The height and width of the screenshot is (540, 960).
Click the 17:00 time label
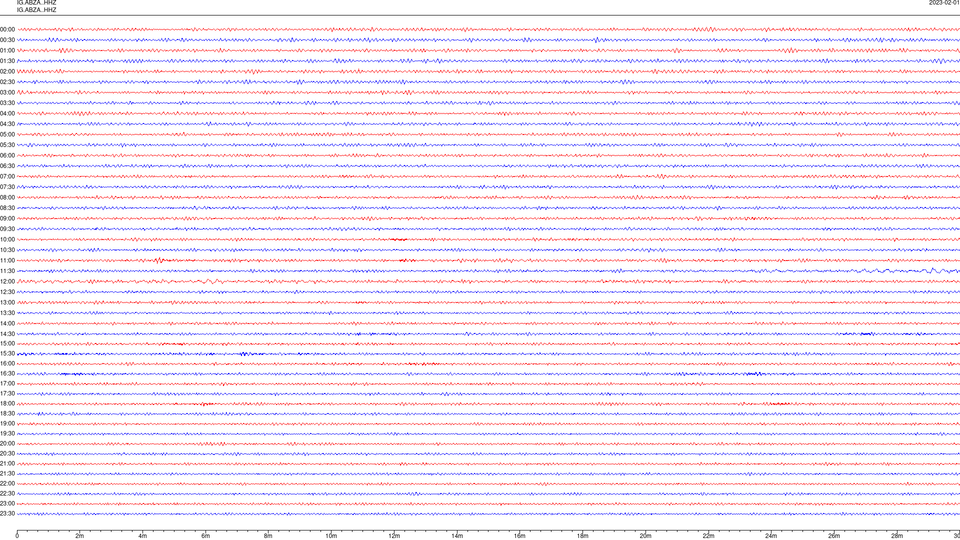[x=7, y=384]
